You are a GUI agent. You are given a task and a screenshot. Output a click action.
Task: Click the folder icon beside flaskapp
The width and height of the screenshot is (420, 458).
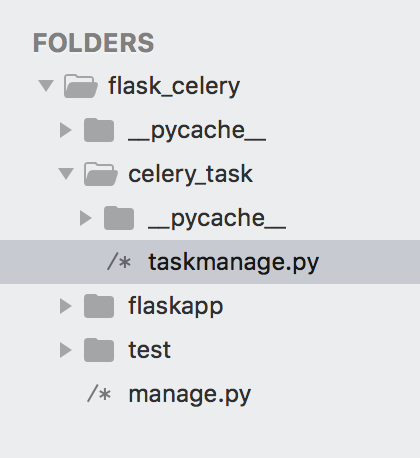pyautogui.click(x=99, y=306)
